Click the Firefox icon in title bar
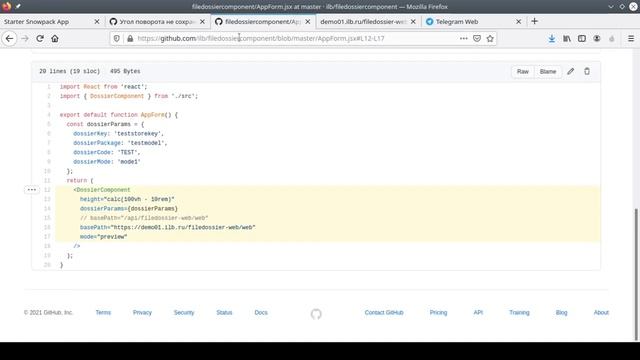This screenshot has width=640, height=360. point(7,6)
